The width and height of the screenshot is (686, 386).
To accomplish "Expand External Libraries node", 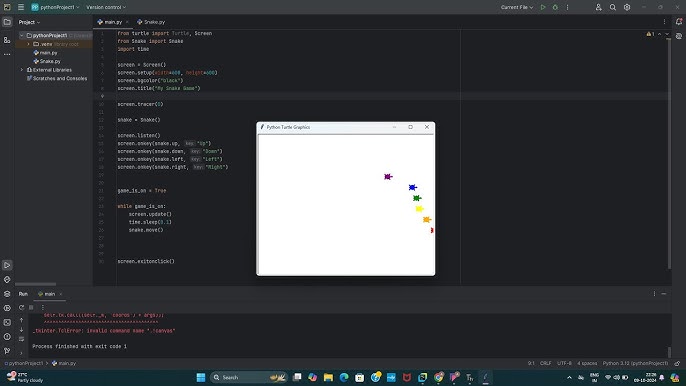I will pos(21,70).
